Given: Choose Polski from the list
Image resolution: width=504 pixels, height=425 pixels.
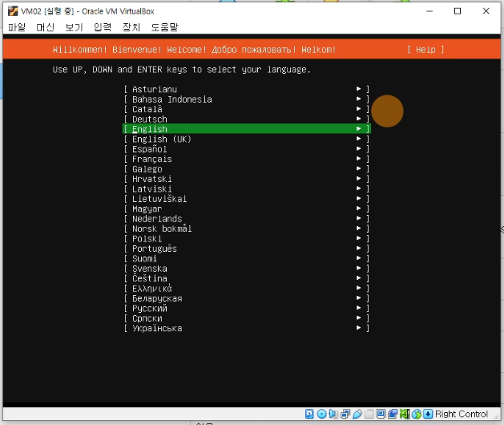Looking at the screenshot, I should point(247,239).
